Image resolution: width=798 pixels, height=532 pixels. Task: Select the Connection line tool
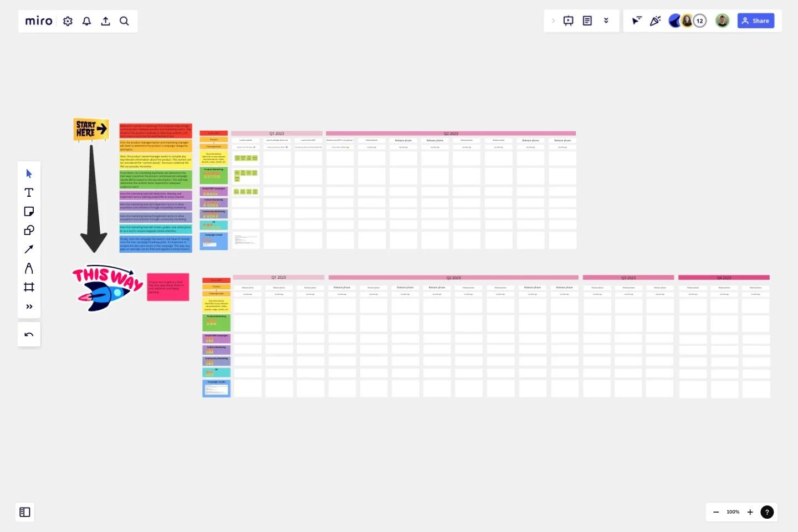pyautogui.click(x=29, y=249)
